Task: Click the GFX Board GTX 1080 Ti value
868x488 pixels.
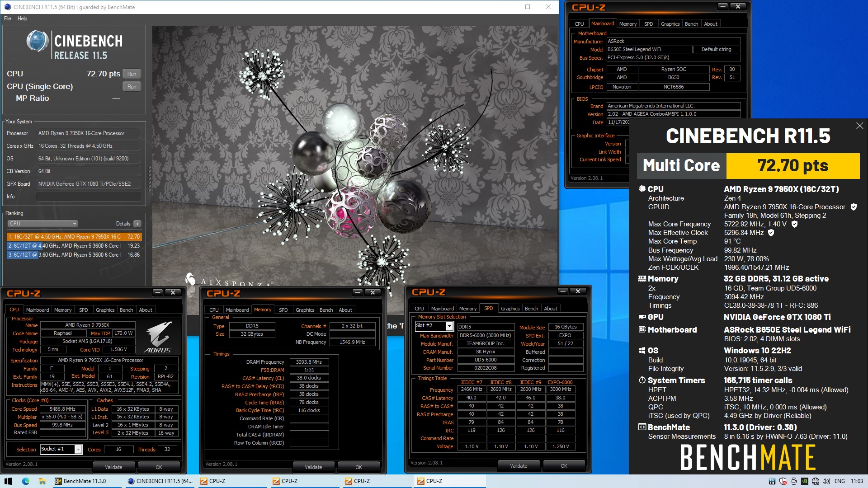Action: [89, 184]
